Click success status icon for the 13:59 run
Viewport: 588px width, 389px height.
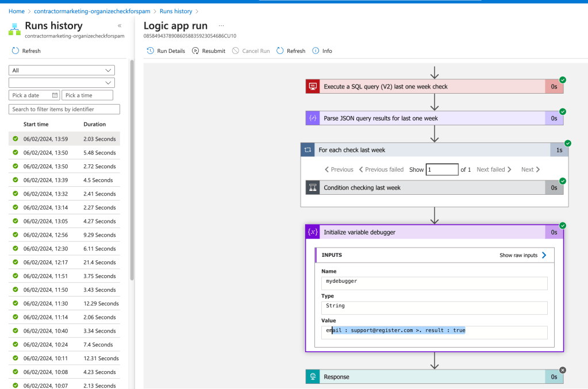pos(16,138)
